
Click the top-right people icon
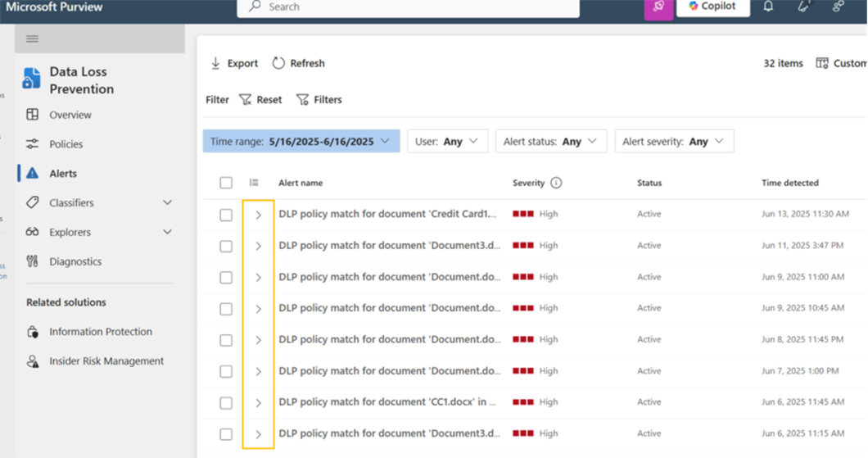tap(838, 6)
